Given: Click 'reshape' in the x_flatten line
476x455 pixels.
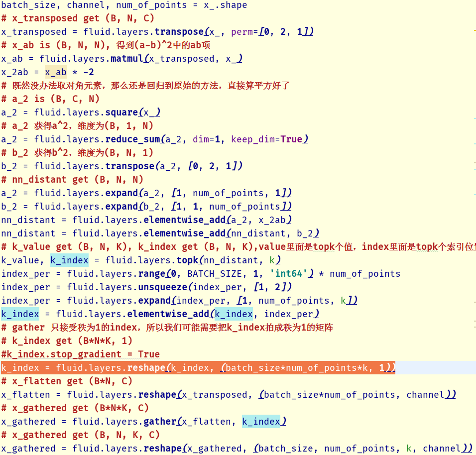Looking at the screenshot, I should (x=157, y=395).
